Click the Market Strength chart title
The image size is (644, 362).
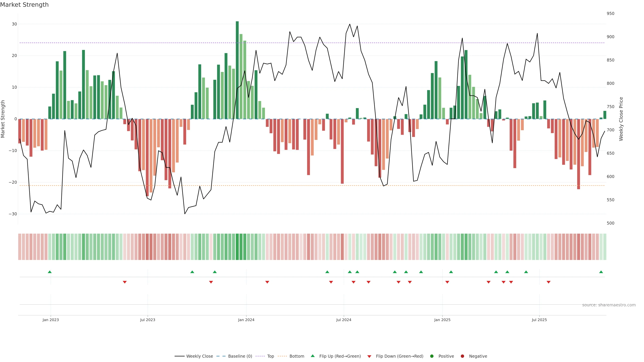coord(24,5)
